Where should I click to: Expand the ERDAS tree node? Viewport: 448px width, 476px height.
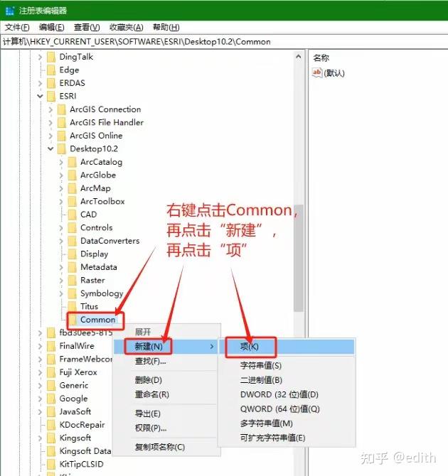point(40,83)
